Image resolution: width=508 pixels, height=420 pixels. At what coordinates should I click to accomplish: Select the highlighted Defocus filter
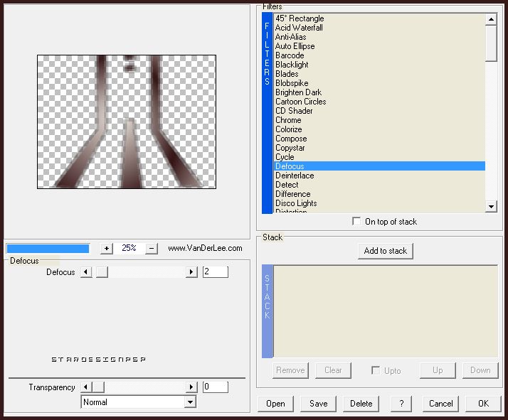click(x=379, y=166)
